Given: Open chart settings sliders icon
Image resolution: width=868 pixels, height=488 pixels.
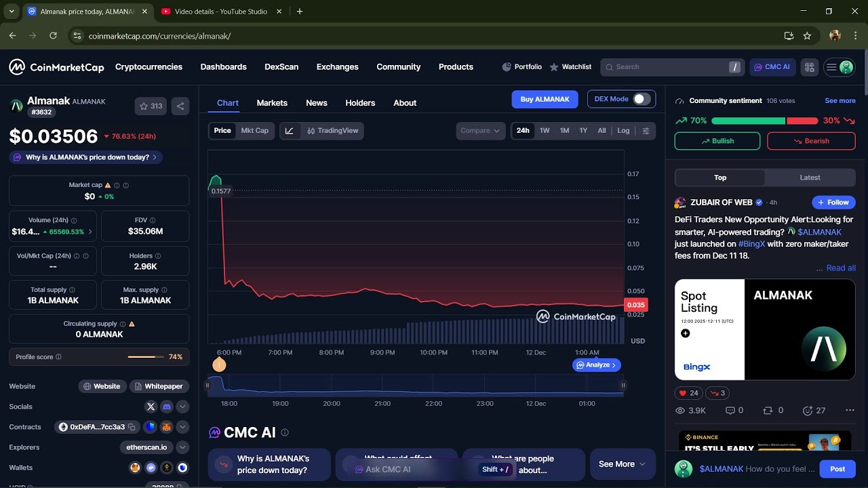Looking at the screenshot, I should pos(646,131).
